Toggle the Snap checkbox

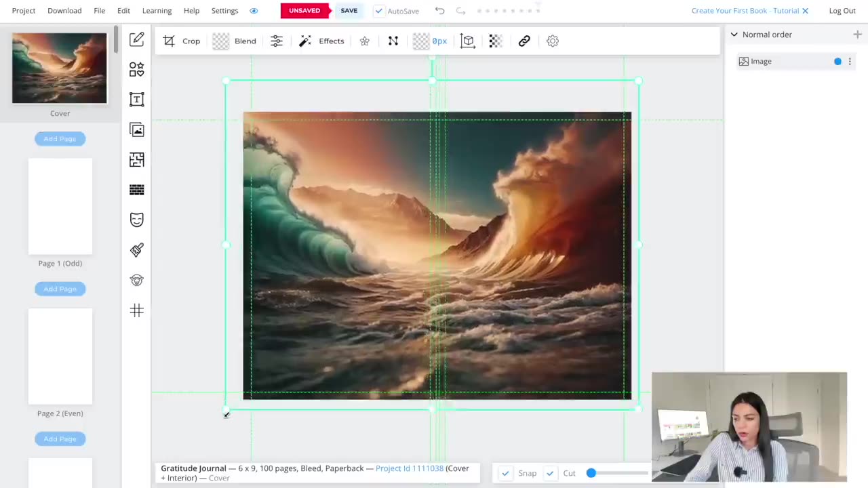[505, 473]
